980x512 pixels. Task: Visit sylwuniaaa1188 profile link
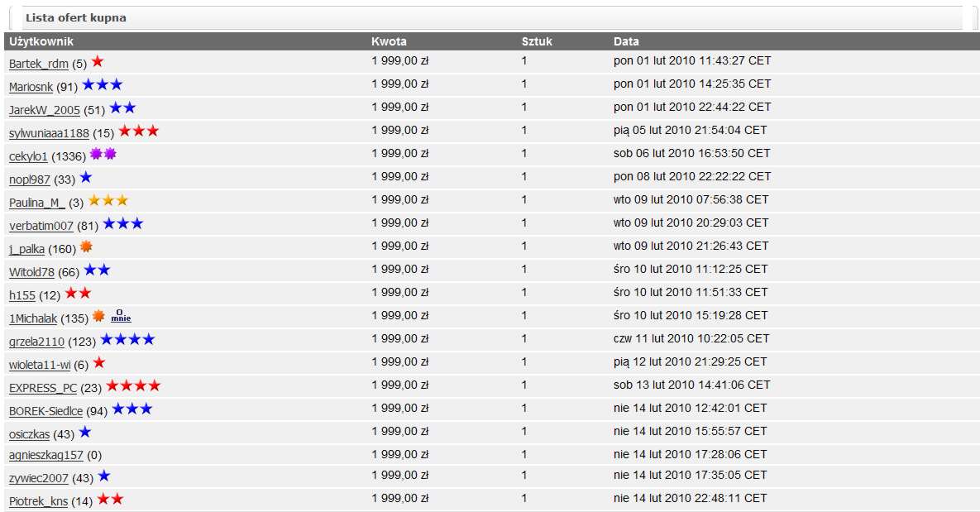(49, 133)
